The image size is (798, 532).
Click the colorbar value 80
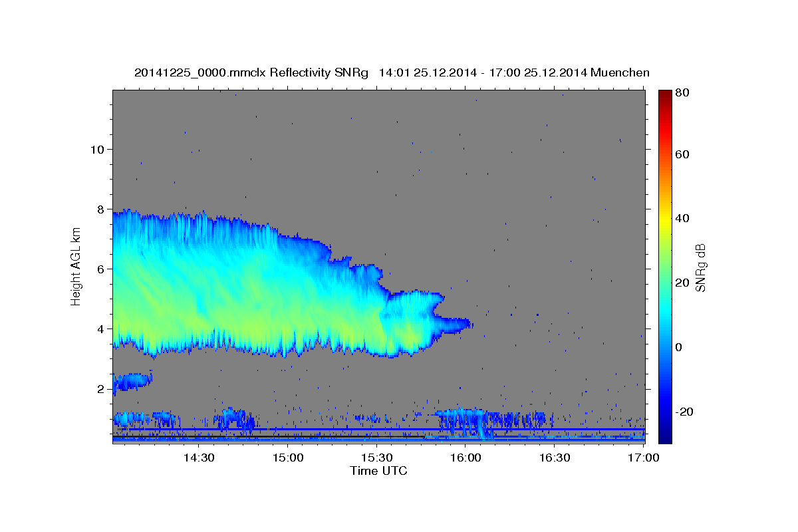(x=682, y=93)
